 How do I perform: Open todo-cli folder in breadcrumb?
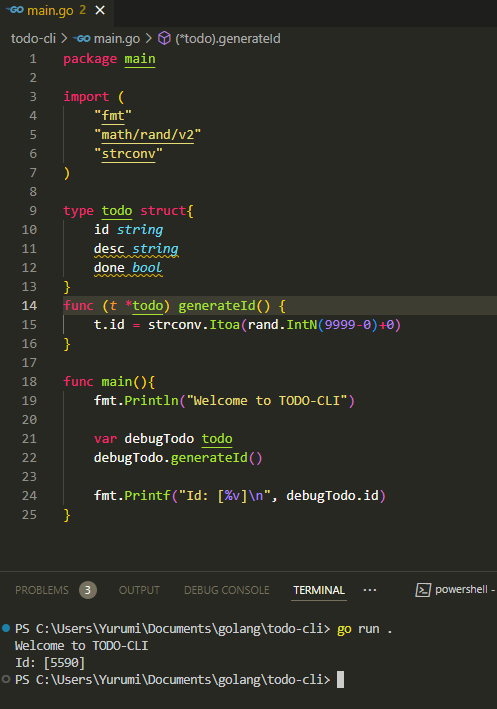click(33, 38)
